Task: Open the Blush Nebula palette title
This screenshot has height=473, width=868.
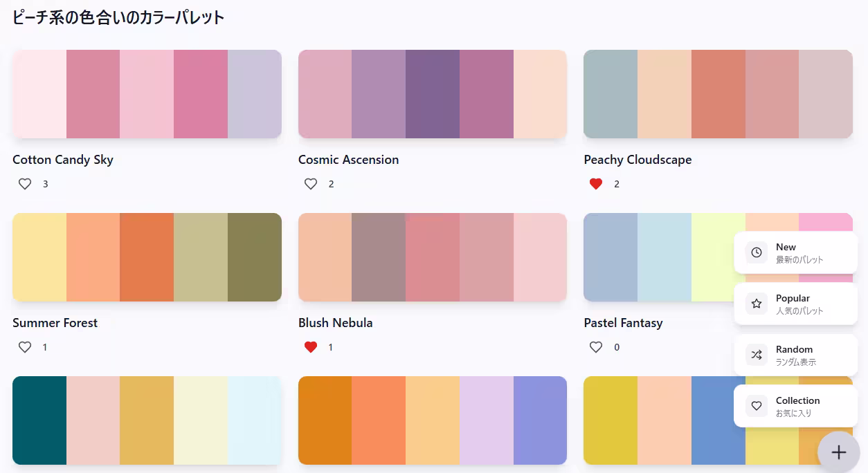Action: [336, 323]
